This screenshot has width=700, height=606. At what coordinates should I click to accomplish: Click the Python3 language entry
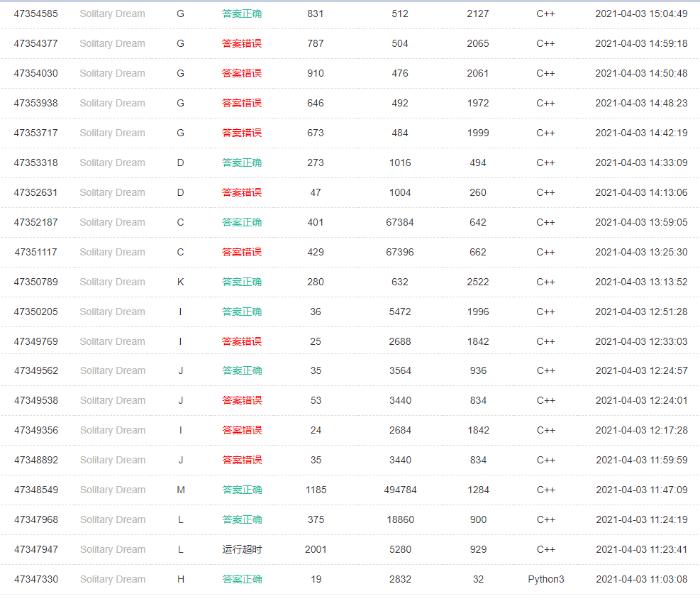[545, 579]
